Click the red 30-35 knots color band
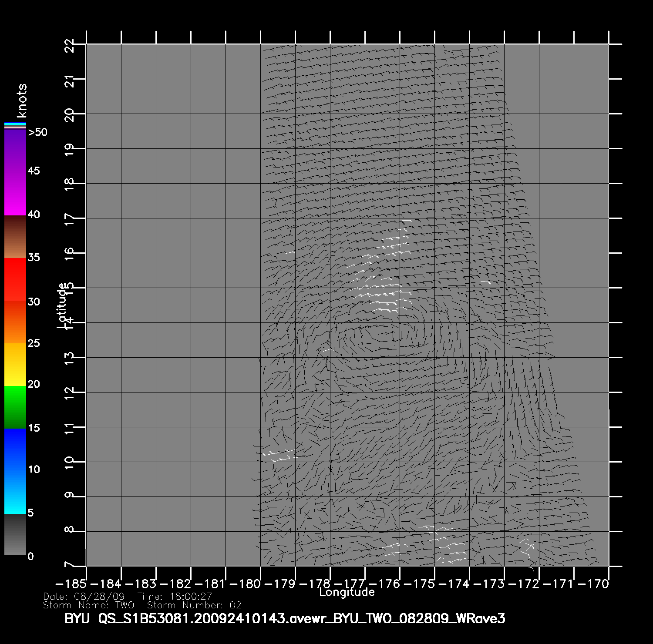 pyautogui.click(x=15, y=279)
